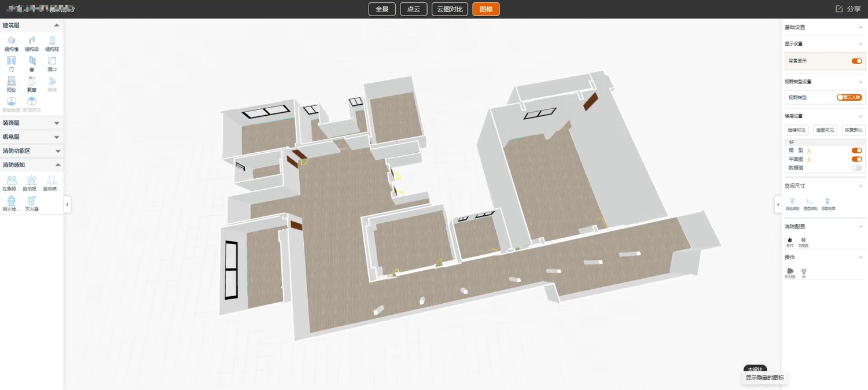
Task: Click the 灭火器 fire extinguisher icon
Action: click(x=32, y=204)
